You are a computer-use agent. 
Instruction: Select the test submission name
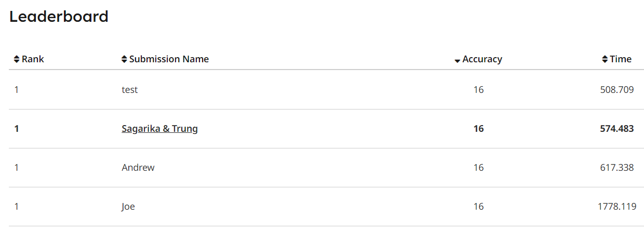(130, 90)
